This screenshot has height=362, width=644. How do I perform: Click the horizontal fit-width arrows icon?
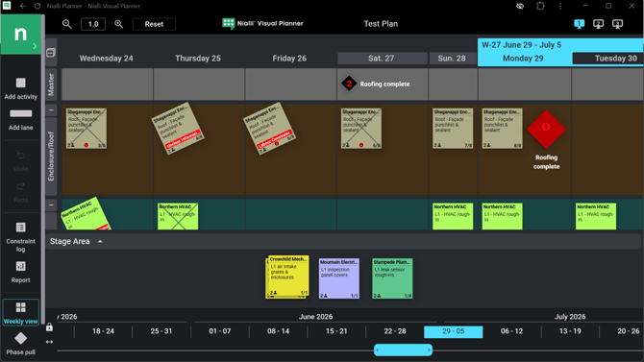pos(49,342)
